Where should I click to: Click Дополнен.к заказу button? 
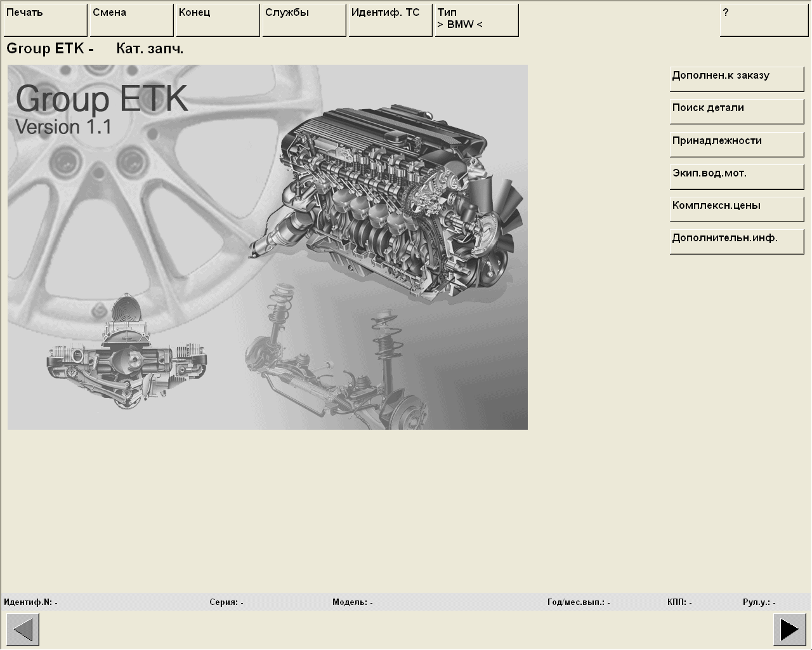coord(737,79)
